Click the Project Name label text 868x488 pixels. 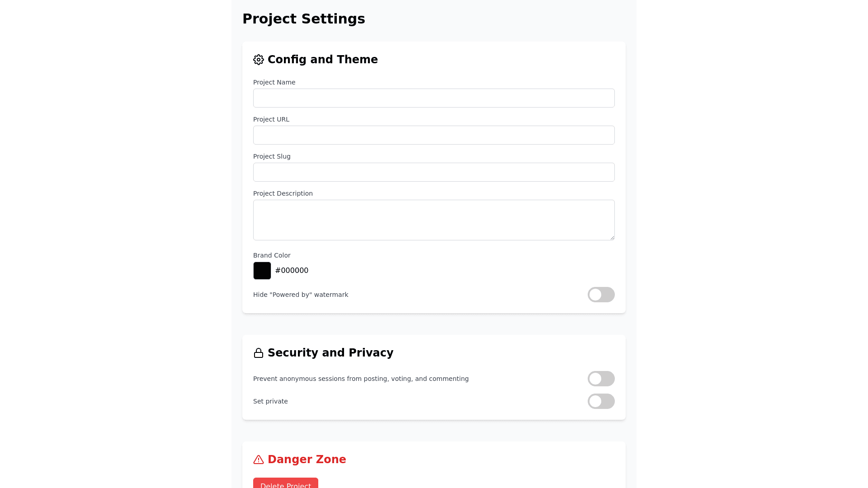[274, 82]
